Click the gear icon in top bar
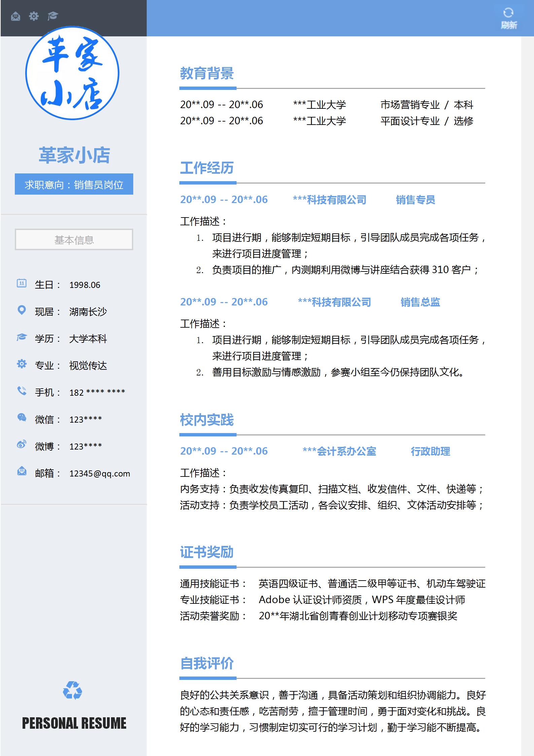 tap(34, 16)
